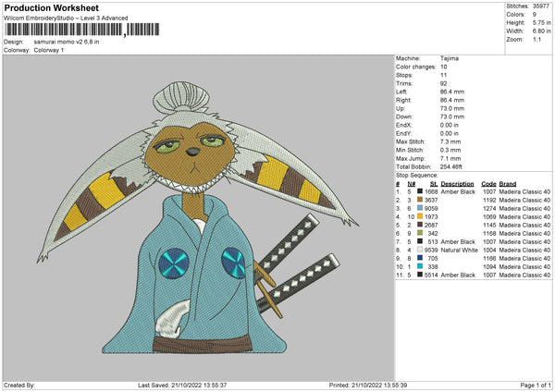Click the 'Code' column header

(488, 184)
